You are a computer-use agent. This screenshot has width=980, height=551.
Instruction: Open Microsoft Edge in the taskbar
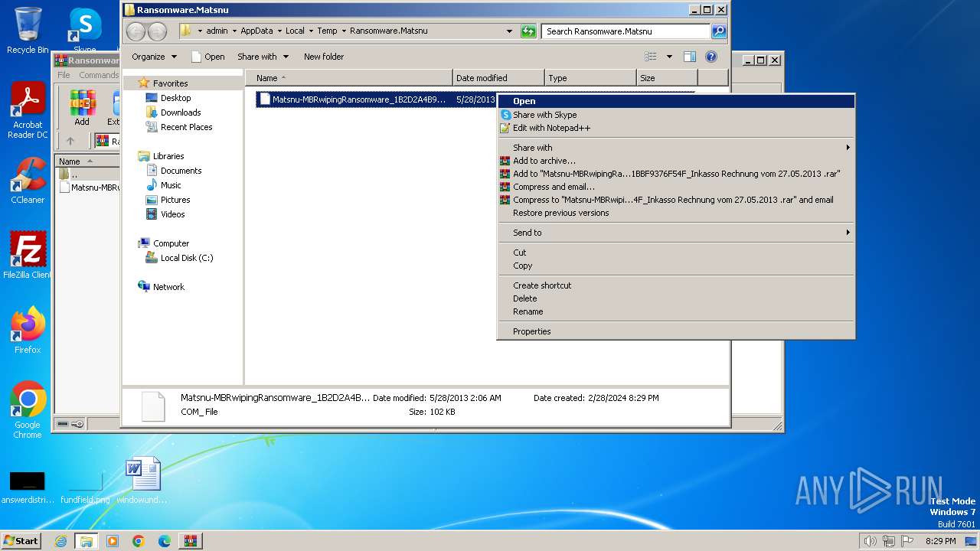tap(165, 541)
